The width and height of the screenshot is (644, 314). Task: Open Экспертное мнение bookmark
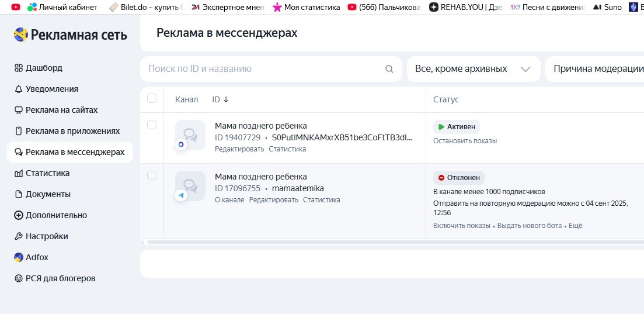(x=228, y=7)
